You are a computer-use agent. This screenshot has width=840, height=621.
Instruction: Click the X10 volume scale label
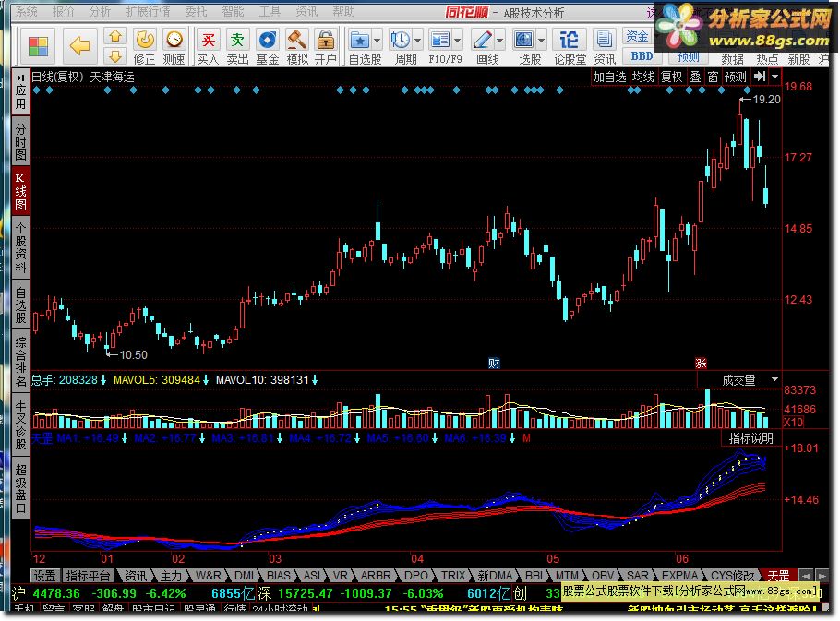793,422
